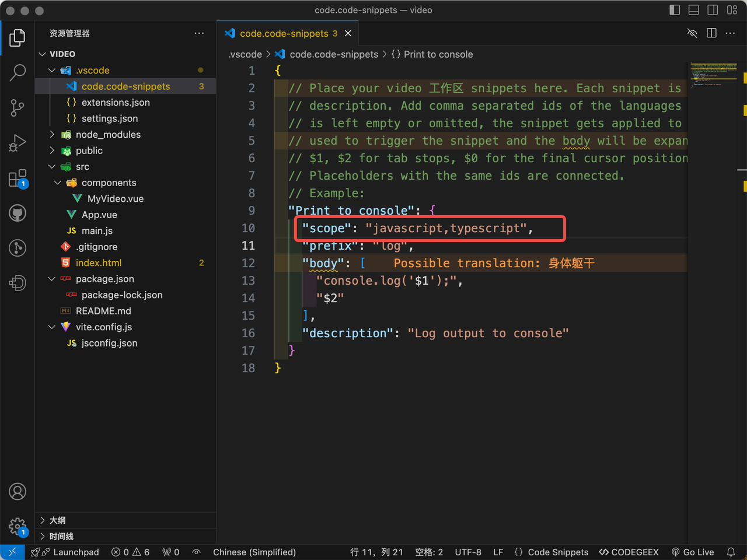This screenshot has width=747, height=560.
Task: Click .vscode in the breadcrumb
Action: 245,54
